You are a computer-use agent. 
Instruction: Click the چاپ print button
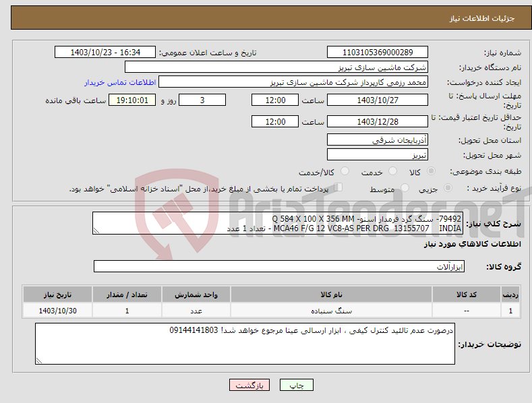(x=297, y=385)
